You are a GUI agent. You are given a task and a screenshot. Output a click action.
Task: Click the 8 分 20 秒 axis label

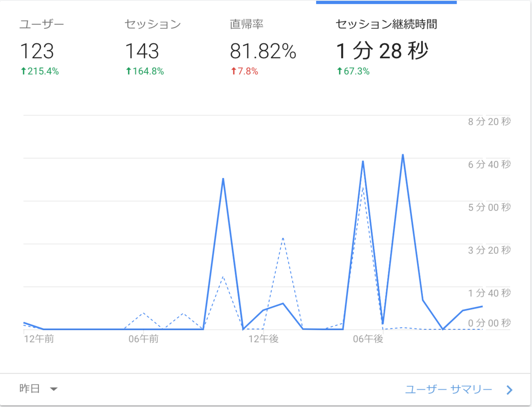click(489, 122)
